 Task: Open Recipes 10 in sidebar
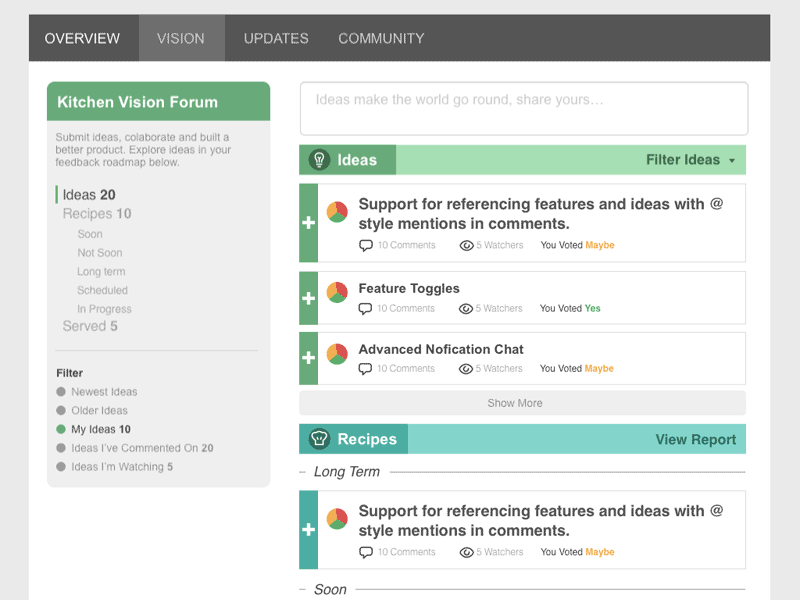(x=97, y=214)
